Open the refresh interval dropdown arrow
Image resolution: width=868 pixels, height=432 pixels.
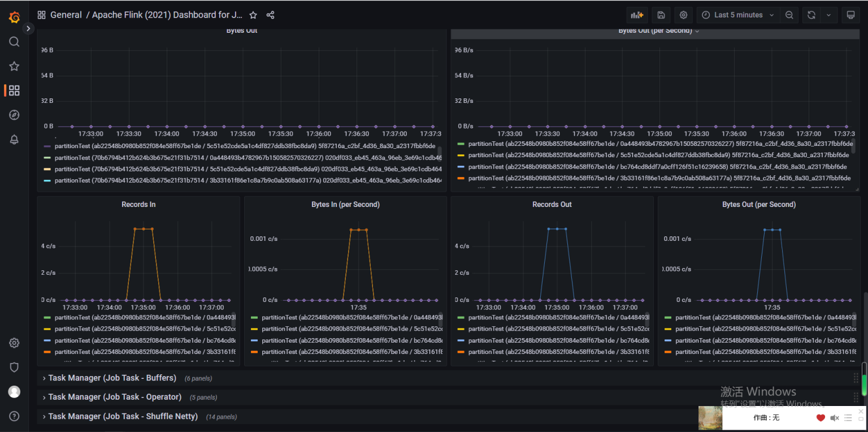coord(829,15)
